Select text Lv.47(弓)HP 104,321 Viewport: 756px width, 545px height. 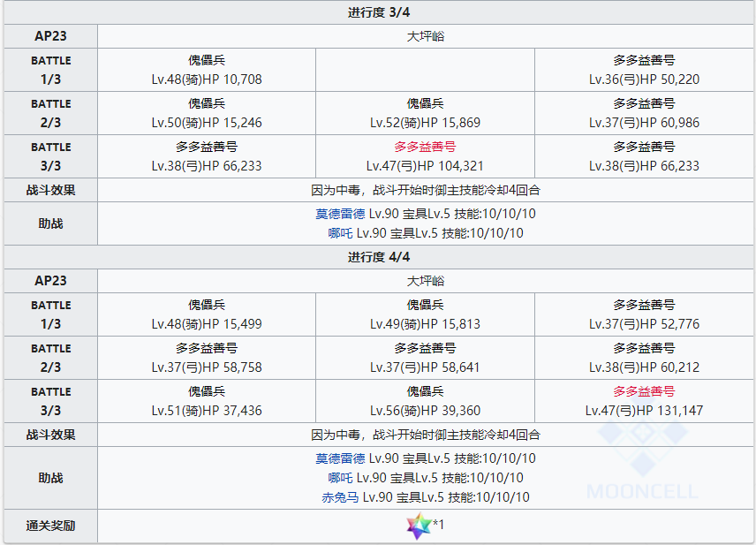[425, 166]
